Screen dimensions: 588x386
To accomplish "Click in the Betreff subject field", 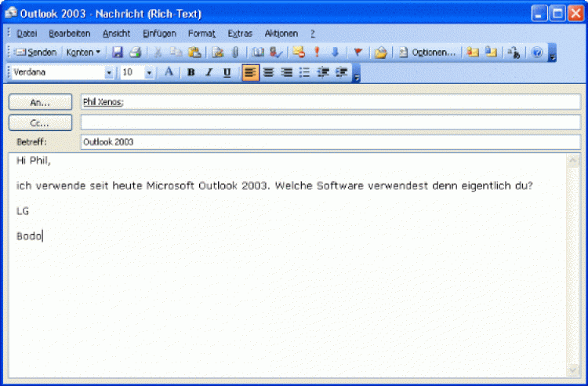I will click(x=329, y=142).
